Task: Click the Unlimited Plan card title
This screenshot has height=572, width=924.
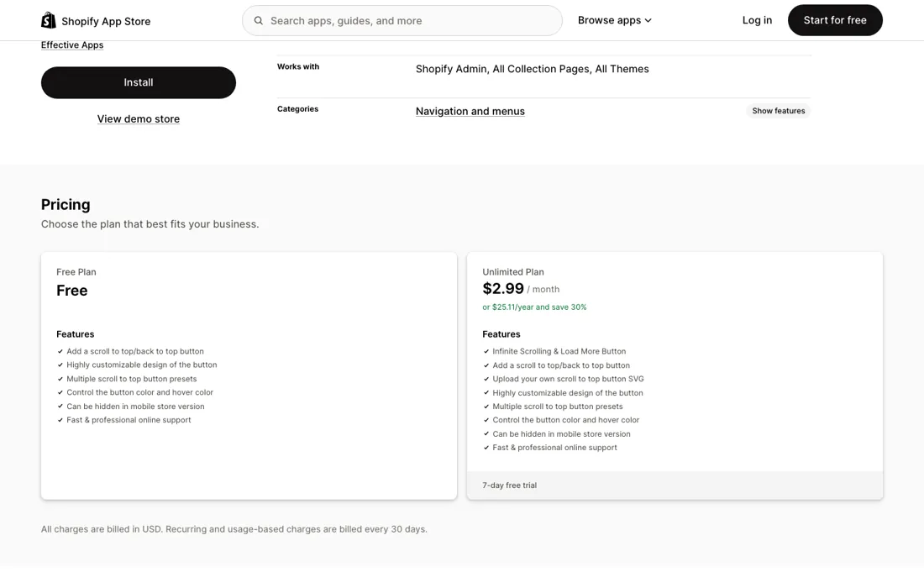Action: (x=512, y=271)
